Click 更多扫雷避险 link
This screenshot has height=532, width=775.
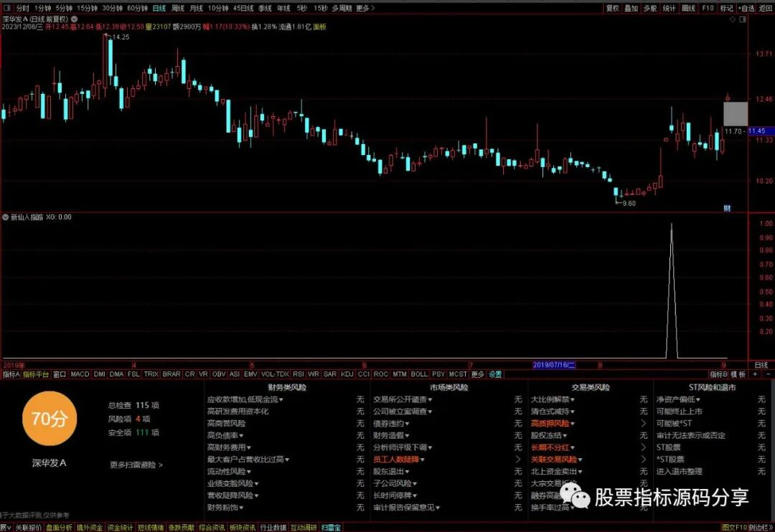[136, 465]
